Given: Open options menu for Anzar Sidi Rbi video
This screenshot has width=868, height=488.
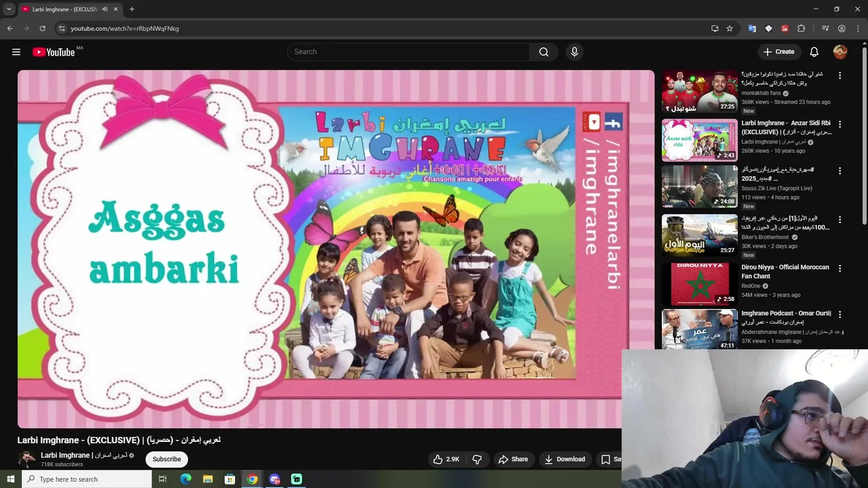Looking at the screenshot, I should (840, 125).
